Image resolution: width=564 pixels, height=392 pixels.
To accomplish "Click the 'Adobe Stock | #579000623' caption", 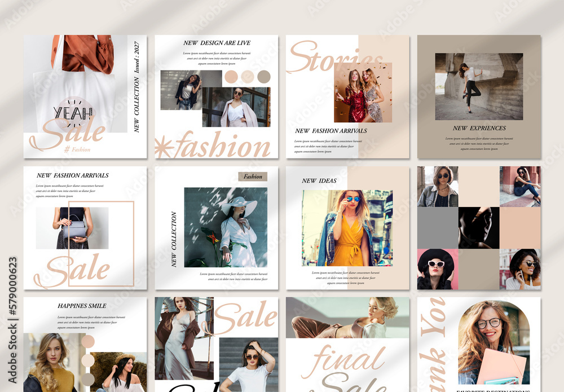I will tap(12, 320).
